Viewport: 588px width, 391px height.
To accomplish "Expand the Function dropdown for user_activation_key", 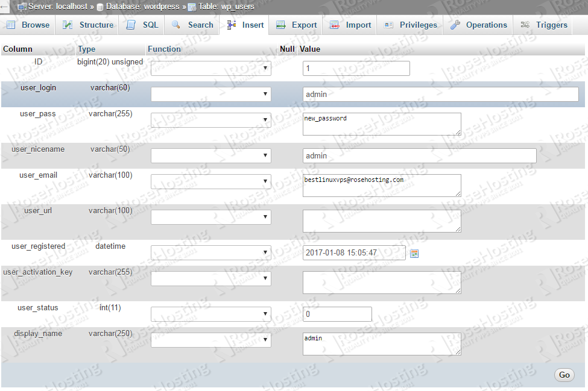I will pos(210,278).
